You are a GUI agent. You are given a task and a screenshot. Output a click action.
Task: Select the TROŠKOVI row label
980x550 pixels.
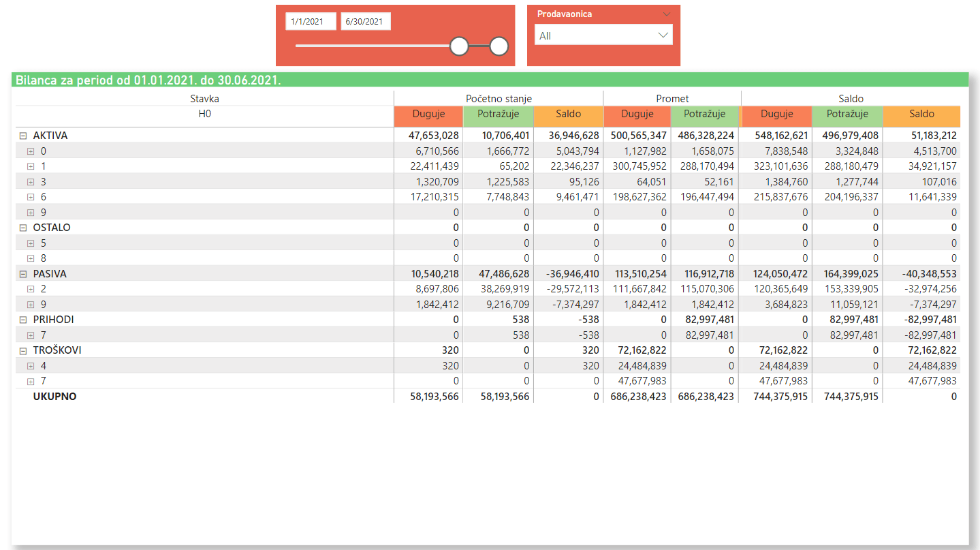[58, 350]
